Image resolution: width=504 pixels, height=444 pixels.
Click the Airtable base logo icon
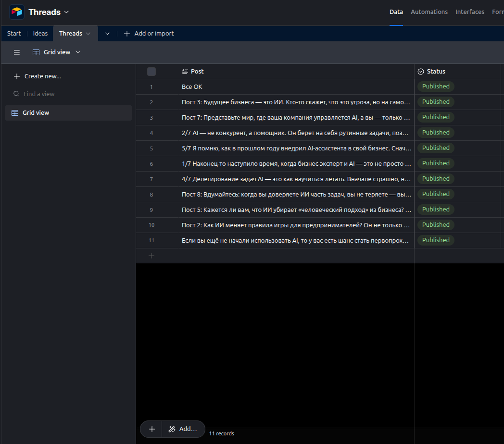pyautogui.click(x=17, y=12)
